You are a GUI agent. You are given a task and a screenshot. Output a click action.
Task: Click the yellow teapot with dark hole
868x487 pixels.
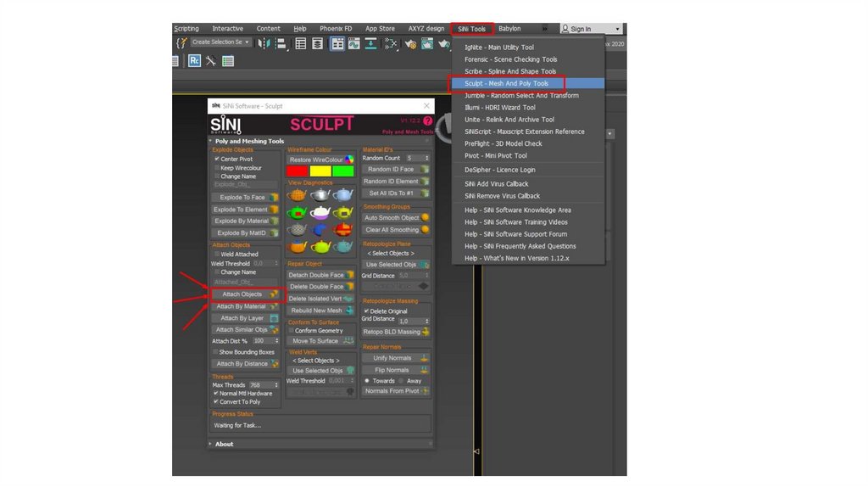[342, 212]
